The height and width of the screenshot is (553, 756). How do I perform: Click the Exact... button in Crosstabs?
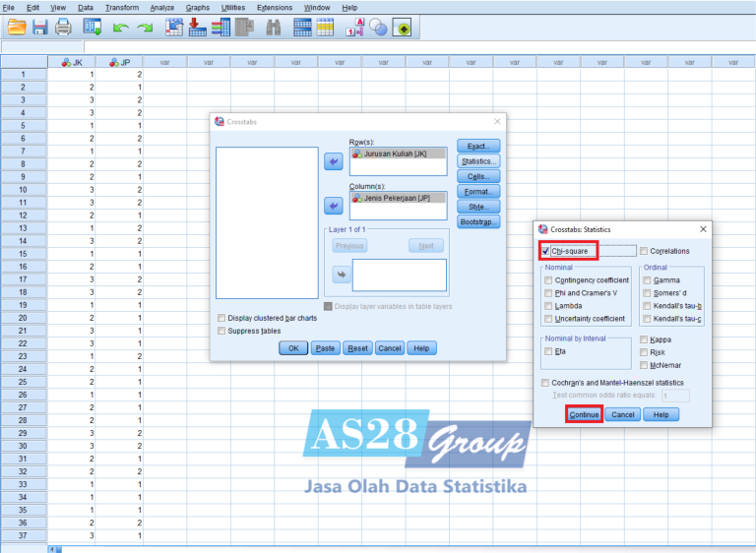tap(478, 146)
